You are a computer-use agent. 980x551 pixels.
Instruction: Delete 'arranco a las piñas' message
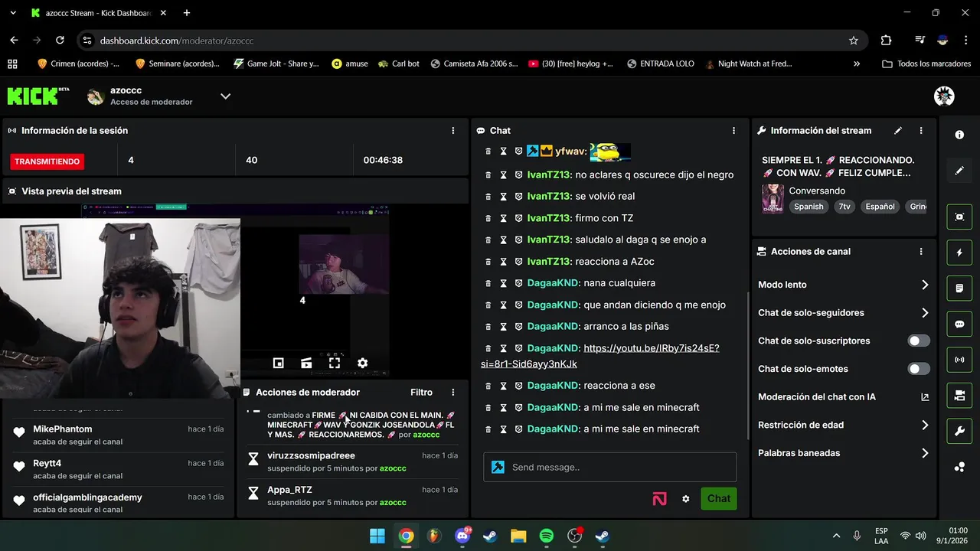coord(488,327)
